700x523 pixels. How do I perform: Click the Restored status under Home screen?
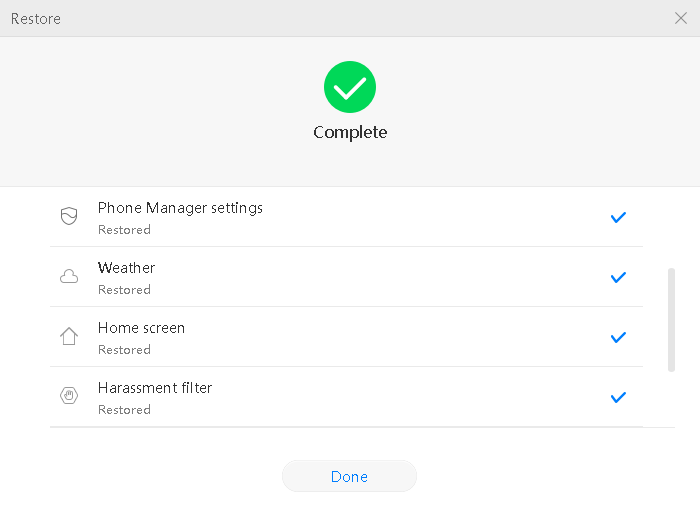[124, 349]
